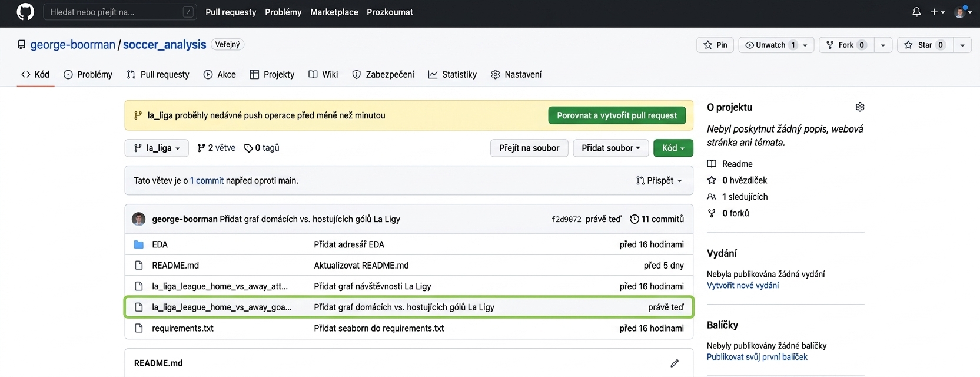Switch to the Nastavení tab
Viewport: 980px width, 377px height.
[x=516, y=74]
